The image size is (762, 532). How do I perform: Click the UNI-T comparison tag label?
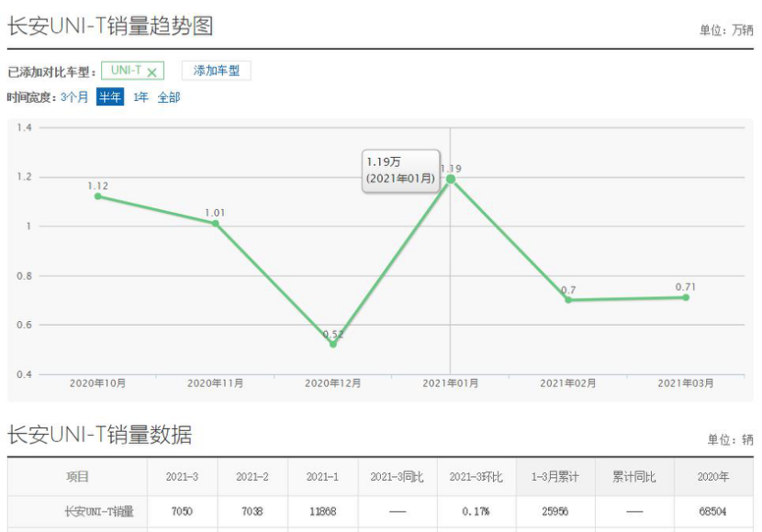[x=126, y=71]
